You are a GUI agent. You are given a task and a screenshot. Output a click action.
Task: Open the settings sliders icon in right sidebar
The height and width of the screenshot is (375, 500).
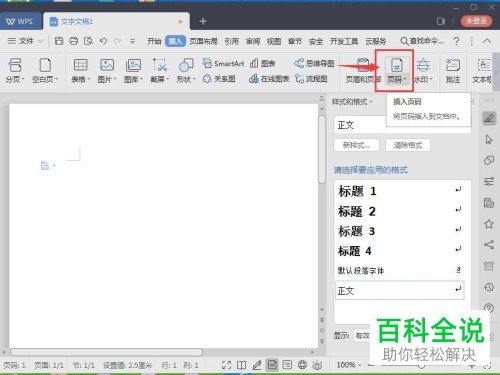pos(489,181)
